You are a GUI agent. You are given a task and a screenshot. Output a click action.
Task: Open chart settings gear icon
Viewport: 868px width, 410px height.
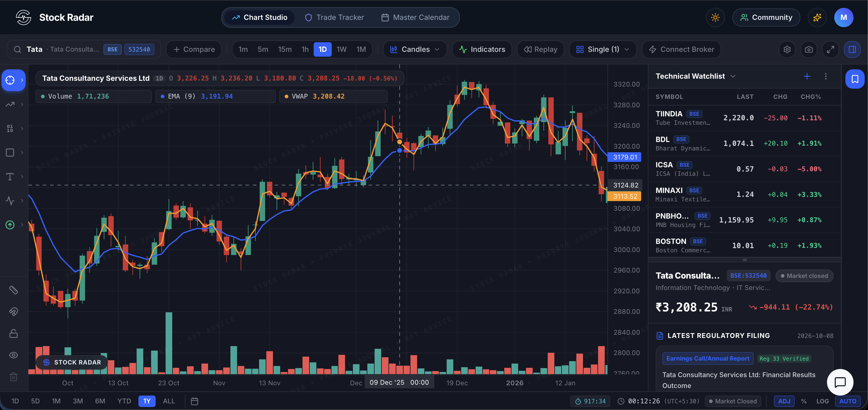click(787, 49)
